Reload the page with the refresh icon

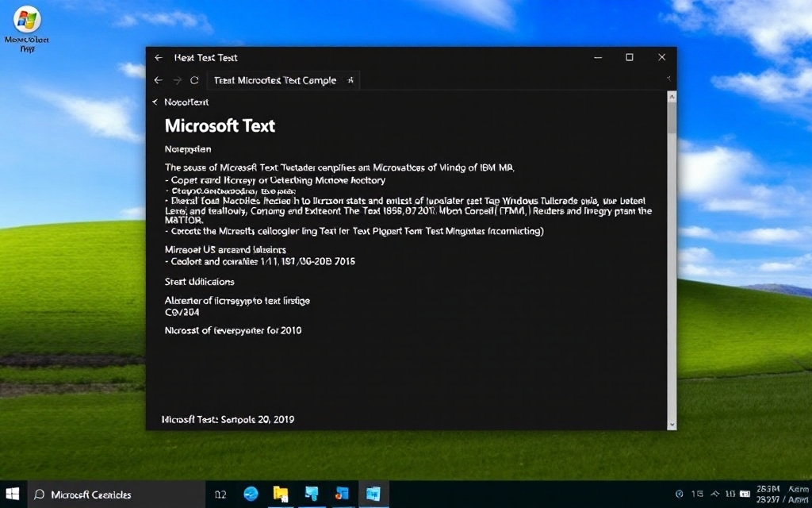[194, 80]
